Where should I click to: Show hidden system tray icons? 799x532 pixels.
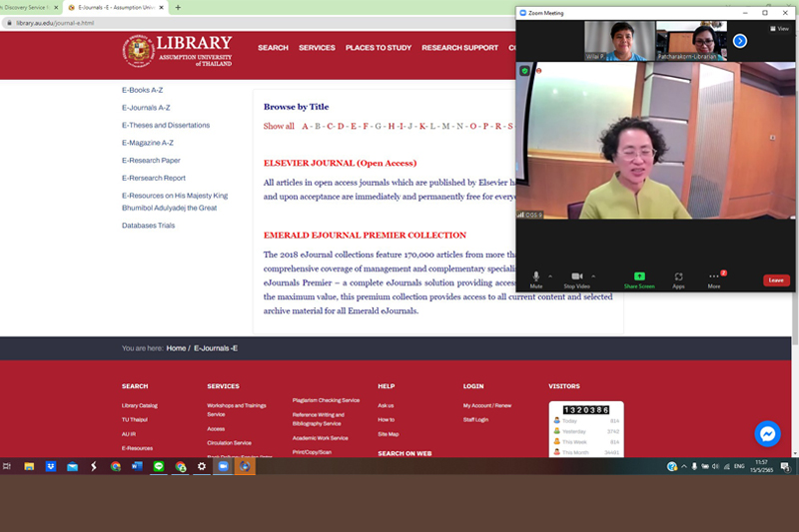point(684,466)
